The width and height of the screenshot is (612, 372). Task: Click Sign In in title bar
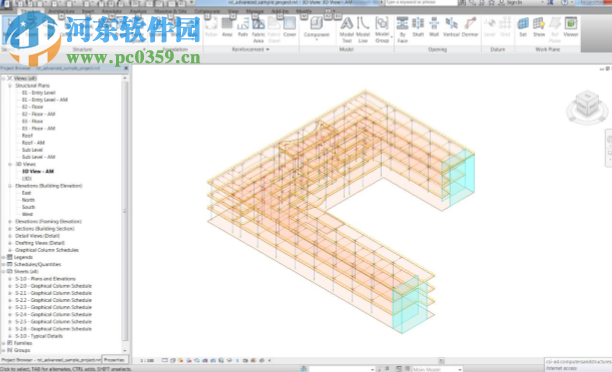514,3
